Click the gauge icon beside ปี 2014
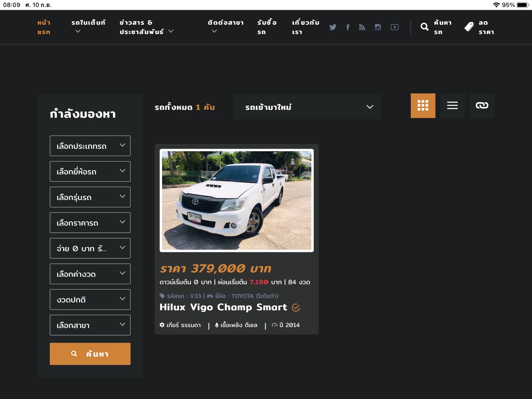532x399 pixels. coord(274,325)
